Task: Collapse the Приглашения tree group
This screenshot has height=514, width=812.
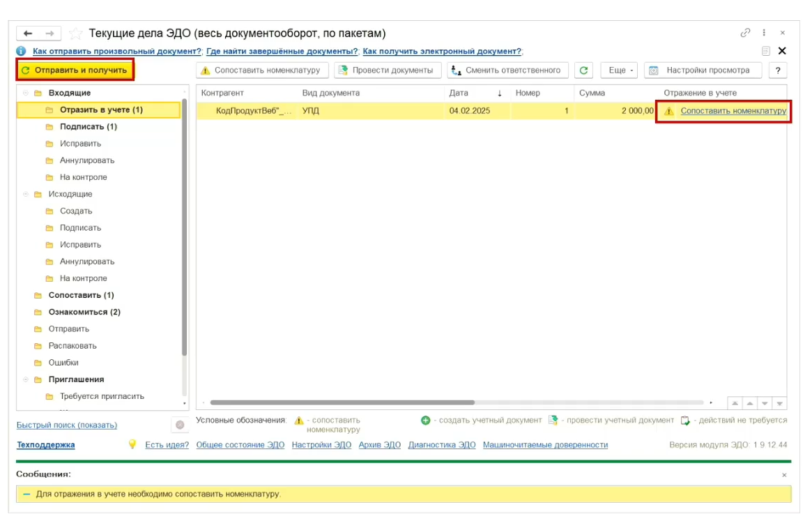Action: (x=26, y=379)
